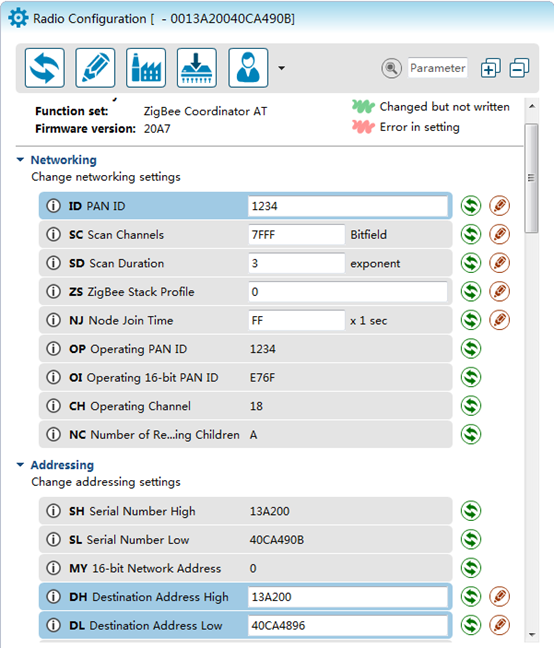This screenshot has height=648, width=554.
Task: Select the Operating Channel value 18
Action: pyautogui.click(x=256, y=406)
